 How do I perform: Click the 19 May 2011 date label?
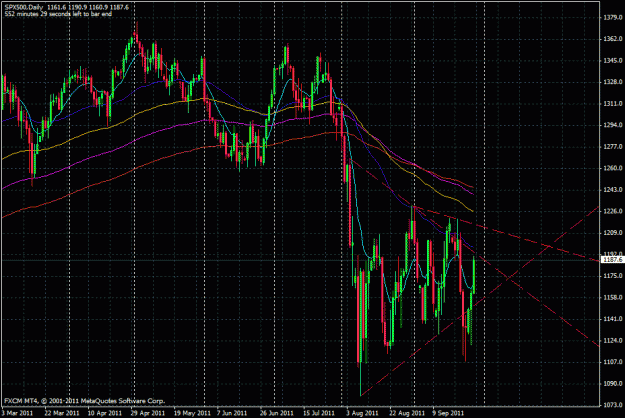coord(192,413)
